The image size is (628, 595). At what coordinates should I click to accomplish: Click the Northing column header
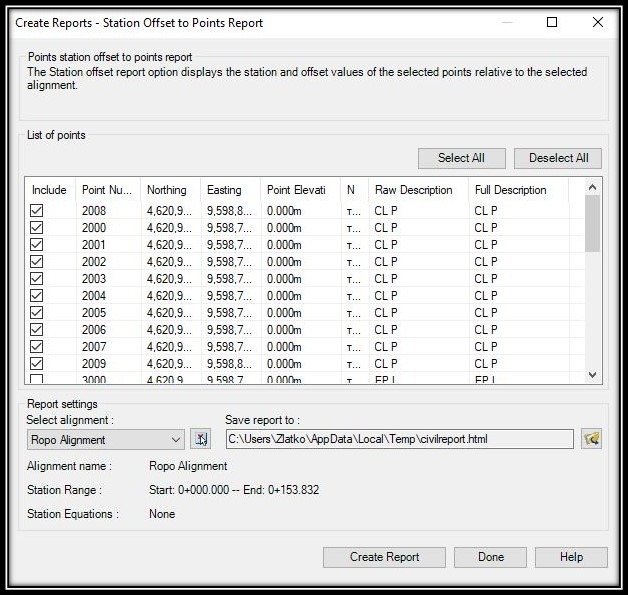[x=170, y=190]
